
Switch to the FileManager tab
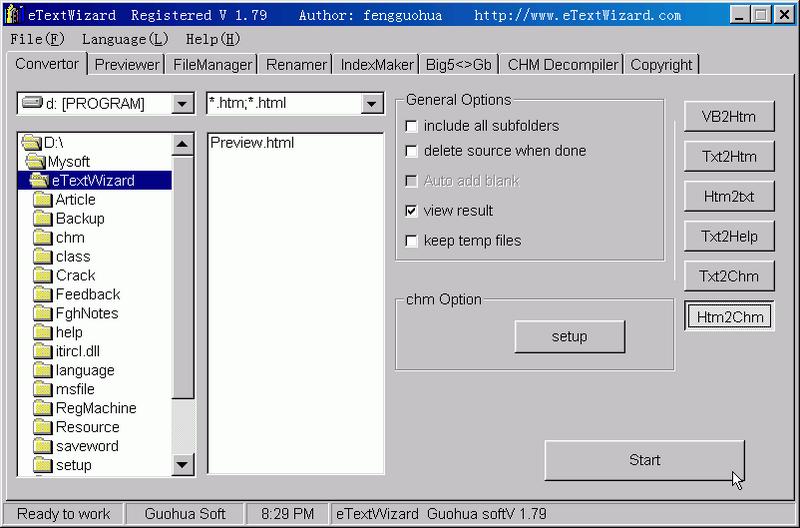click(213, 65)
